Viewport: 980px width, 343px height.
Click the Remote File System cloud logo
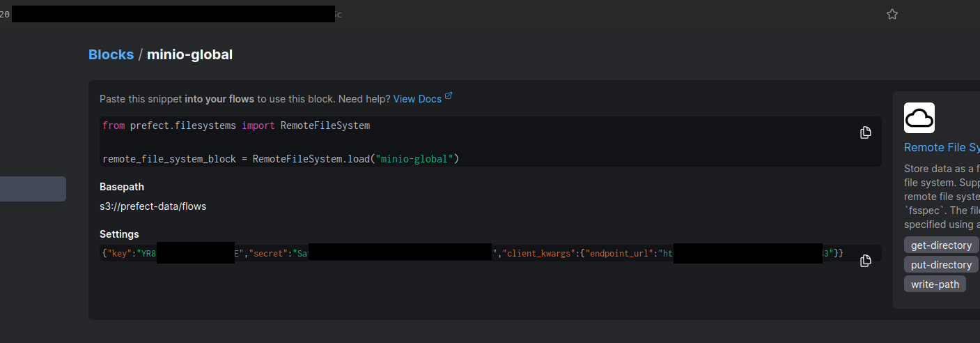pos(919,118)
